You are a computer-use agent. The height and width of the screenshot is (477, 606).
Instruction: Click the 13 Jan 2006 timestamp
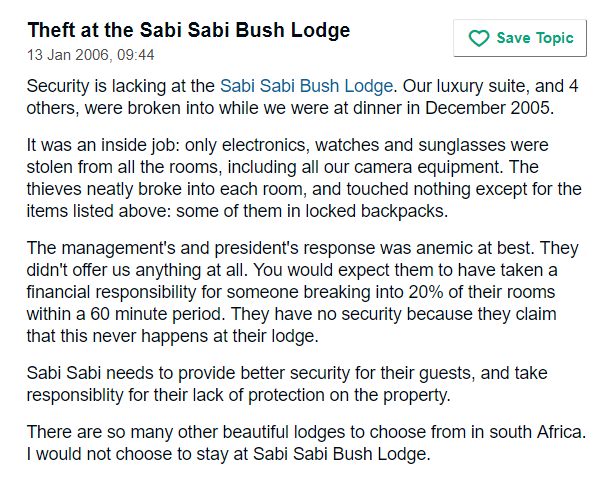[x=90, y=55]
